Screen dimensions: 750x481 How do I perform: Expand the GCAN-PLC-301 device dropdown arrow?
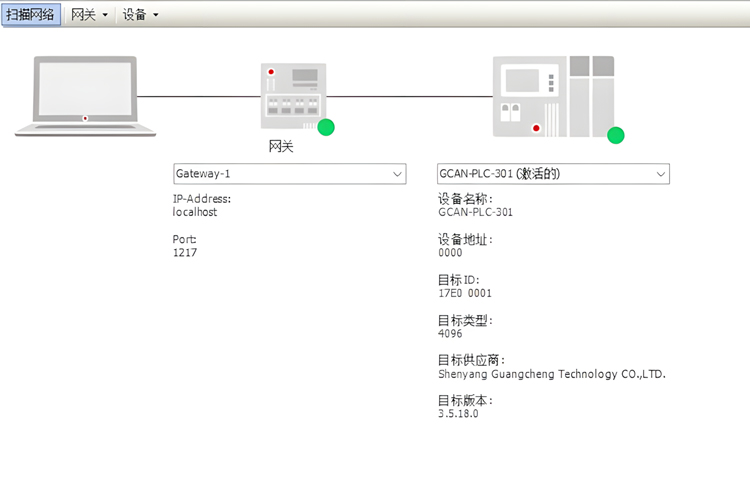pyautogui.click(x=660, y=174)
